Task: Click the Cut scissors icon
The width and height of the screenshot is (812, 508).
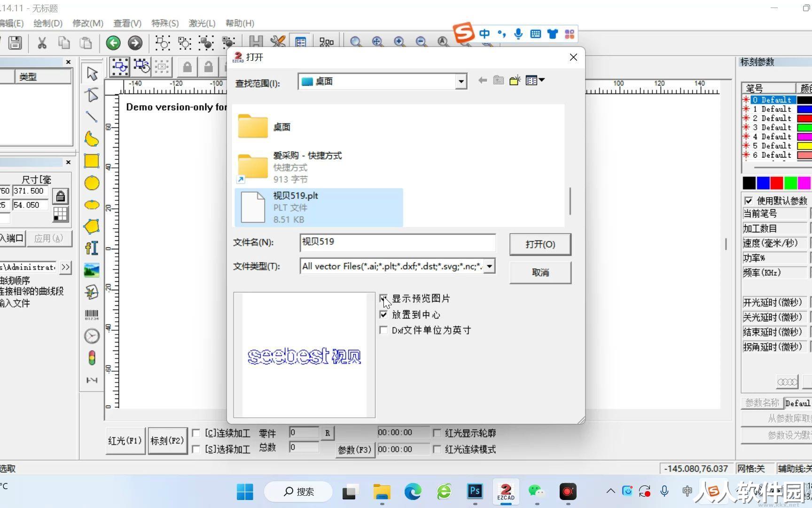Action: click(42, 43)
